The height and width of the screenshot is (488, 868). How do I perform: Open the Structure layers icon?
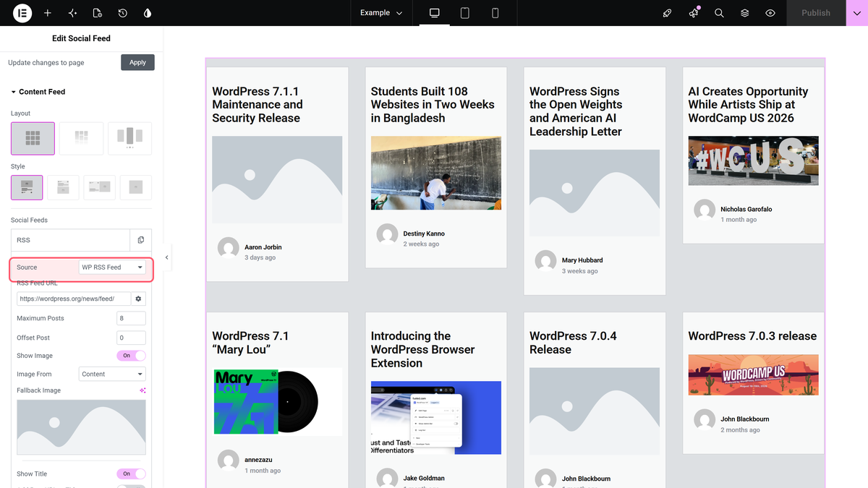(x=745, y=13)
